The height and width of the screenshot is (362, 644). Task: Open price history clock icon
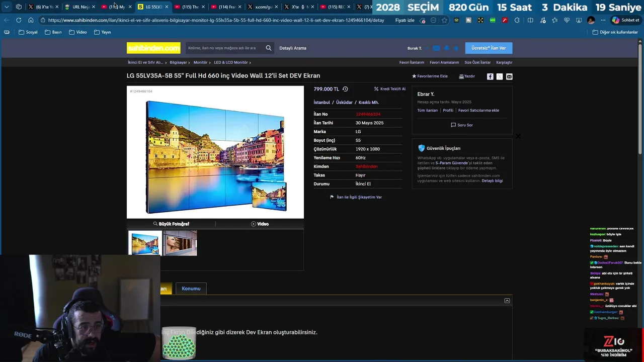pos(345,89)
